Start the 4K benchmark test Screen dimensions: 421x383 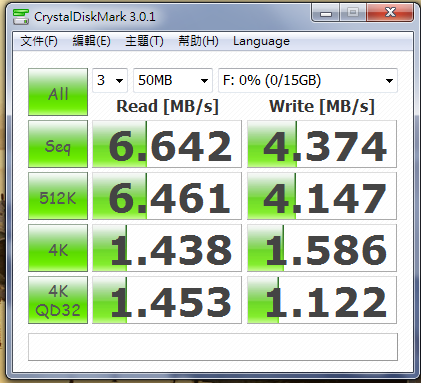(x=58, y=248)
